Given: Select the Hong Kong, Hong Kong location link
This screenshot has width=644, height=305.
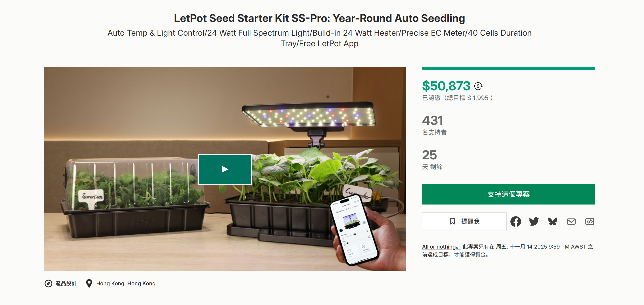Looking at the screenshot, I should pos(126,284).
